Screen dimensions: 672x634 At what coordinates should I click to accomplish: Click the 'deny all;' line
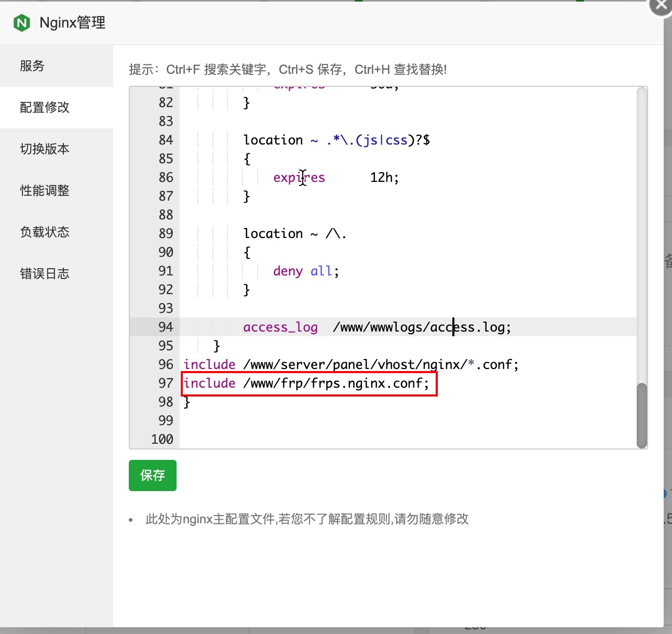click(x=306, y=271)
